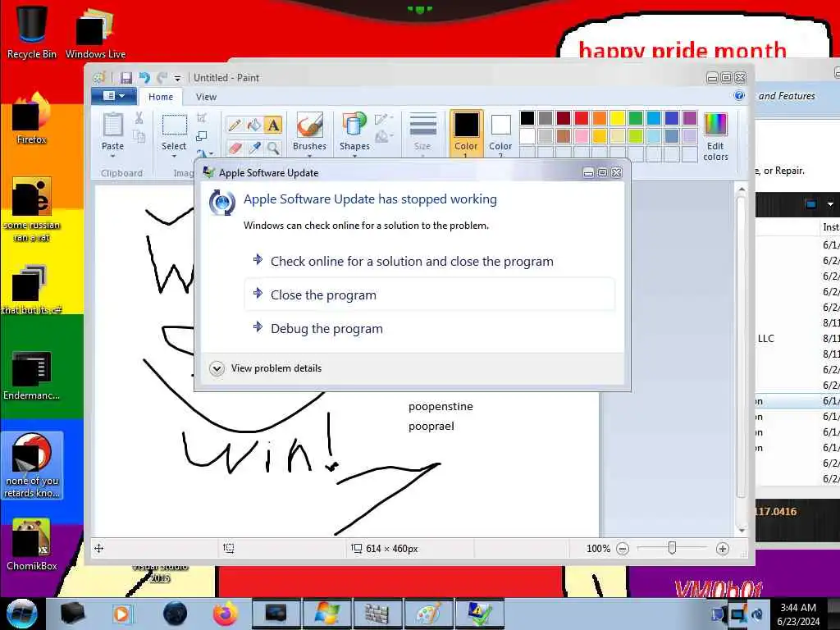Viewport: 840px width, 630px height.
Task: Click the Save icon in quick access toolbar
Action: click(x=126, y=78)
